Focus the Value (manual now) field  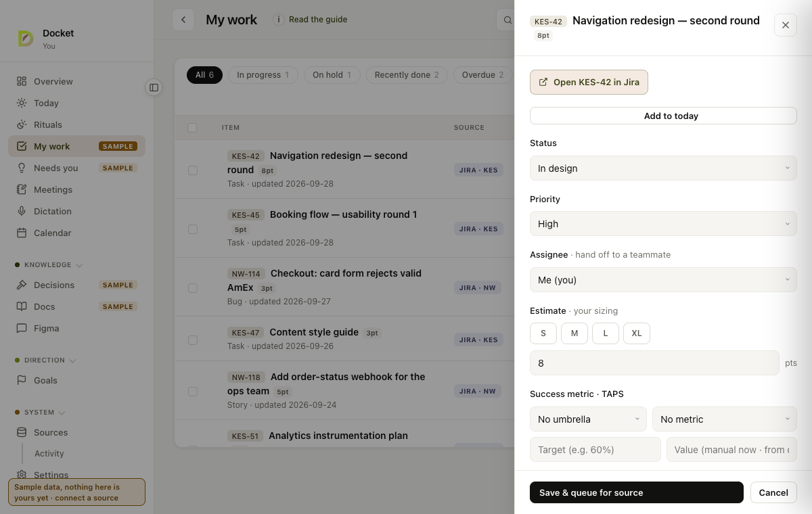coord(731,449)
